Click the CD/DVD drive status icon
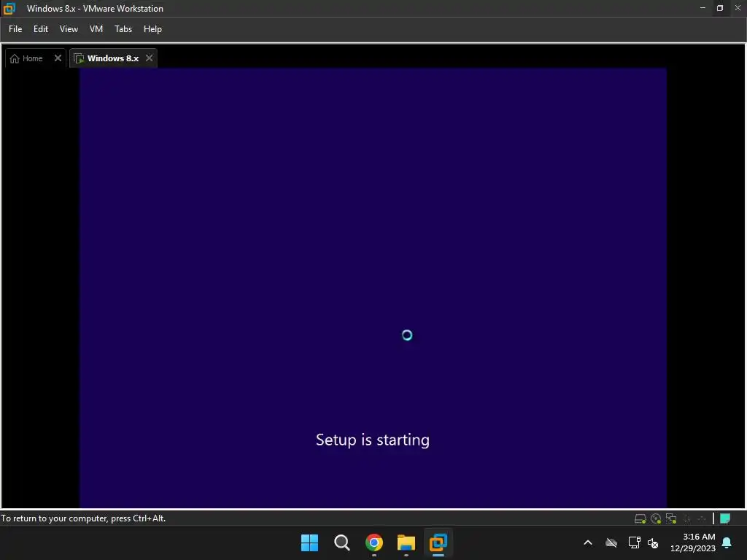 click(656, 518)
